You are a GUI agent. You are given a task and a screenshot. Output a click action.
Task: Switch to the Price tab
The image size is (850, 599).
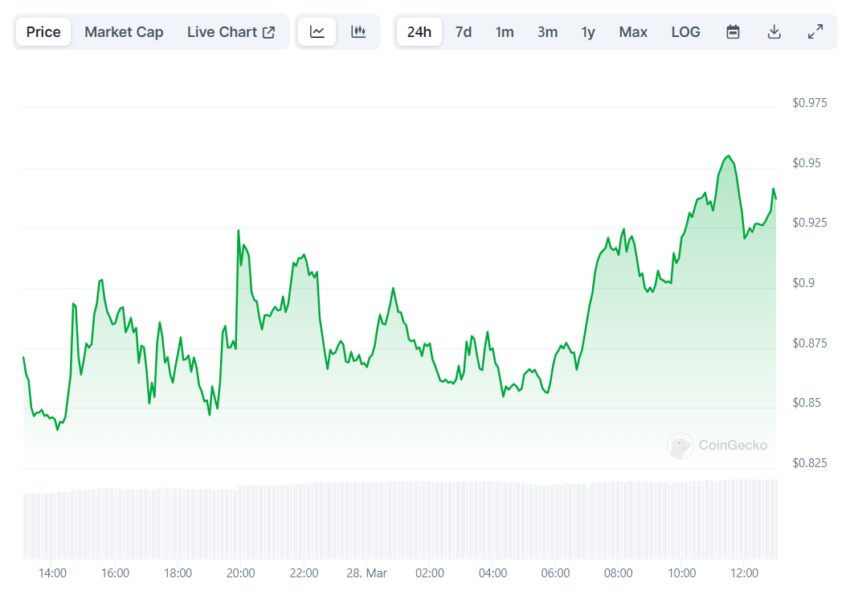(43, 32)
